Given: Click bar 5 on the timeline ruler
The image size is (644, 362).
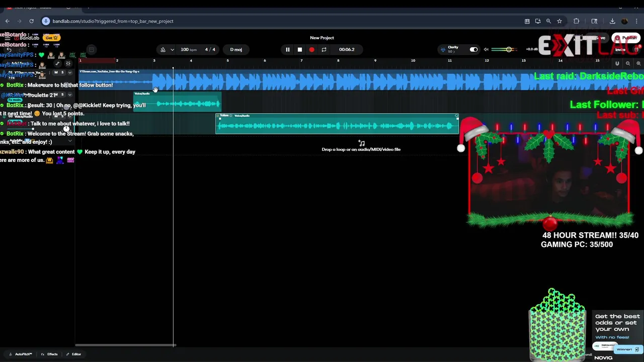Looking at the screenshot, I should point(227,61).
